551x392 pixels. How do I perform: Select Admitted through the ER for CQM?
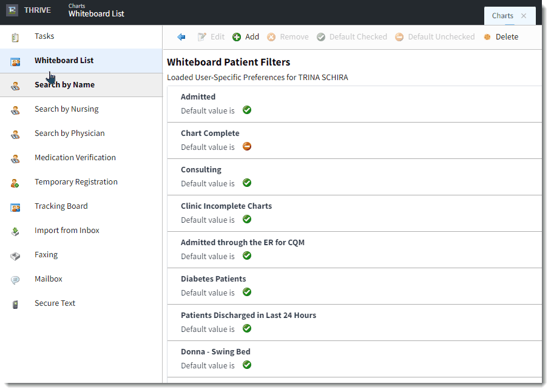354,250
